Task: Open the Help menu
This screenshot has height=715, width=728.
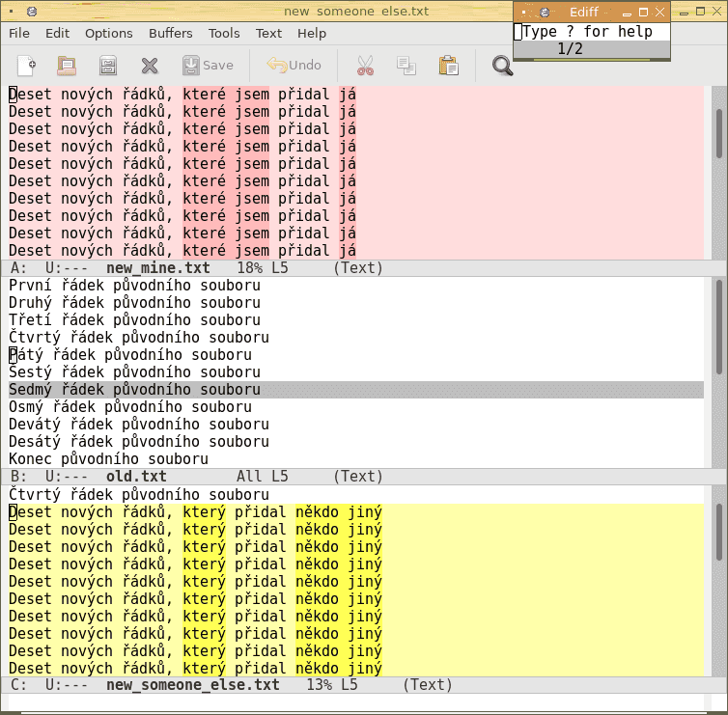Action: (312, 34)
